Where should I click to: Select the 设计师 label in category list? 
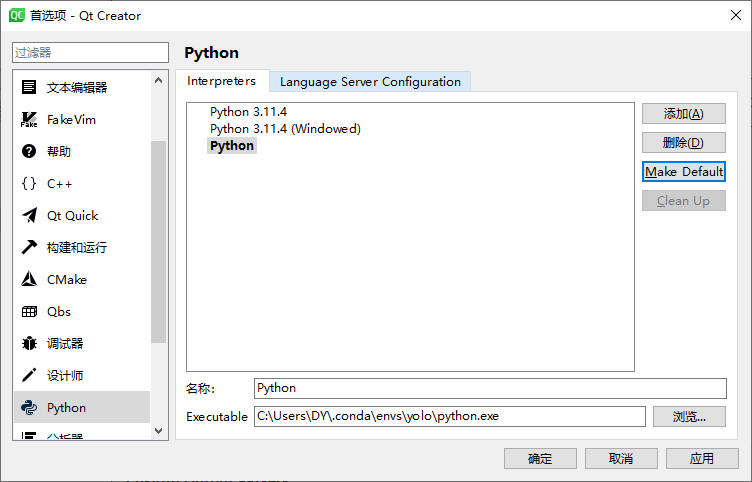(x=65, y=376)
